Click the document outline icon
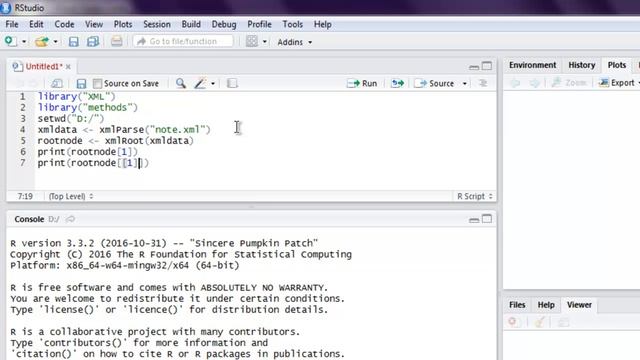This screenshot has height=360, width=640. coord(483,83)
